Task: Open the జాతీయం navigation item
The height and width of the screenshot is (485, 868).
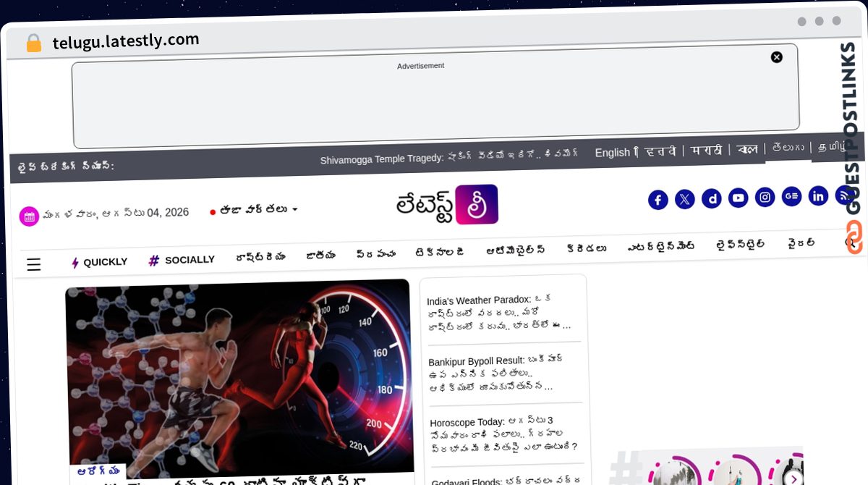Action: point(320,256)
